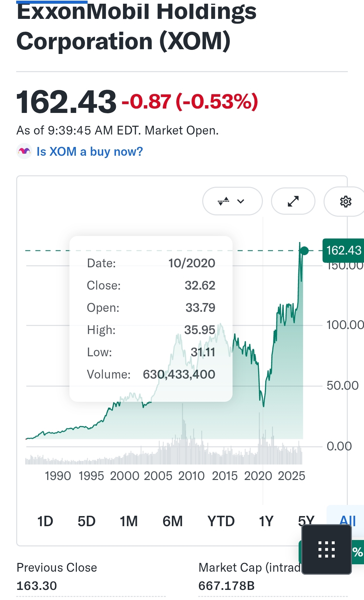Select the 1Y time range
364x600 pixels.
pyautogui.click(x=266, y=521)
